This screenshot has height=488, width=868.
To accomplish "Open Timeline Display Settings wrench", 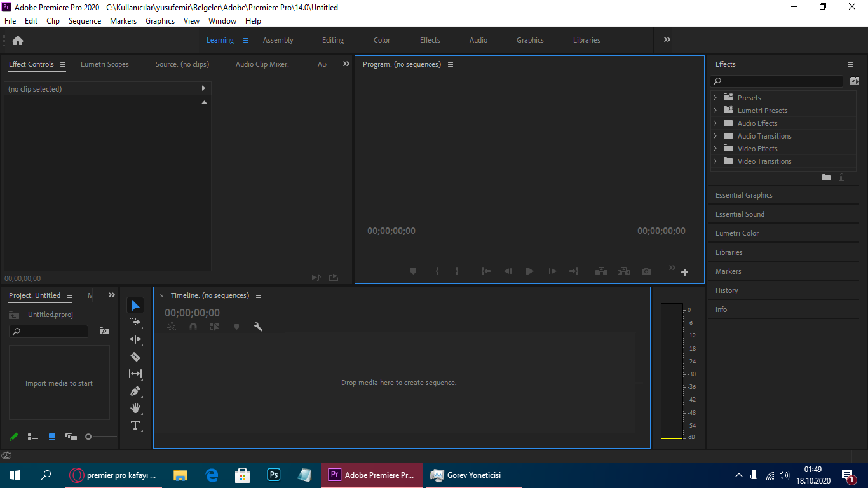I will point(258,327).
